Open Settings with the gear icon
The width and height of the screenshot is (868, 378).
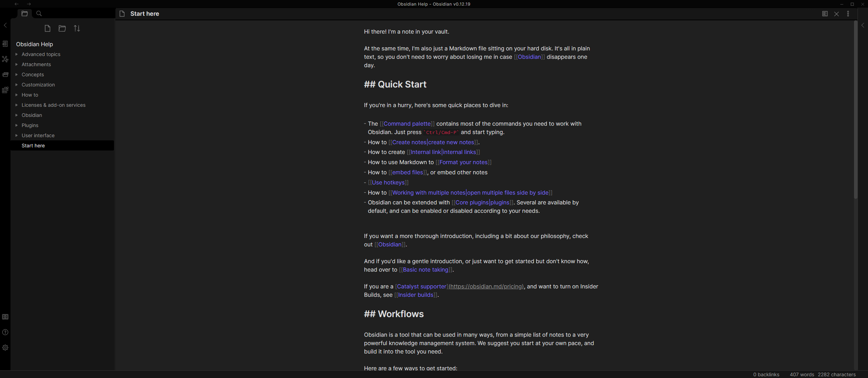pos(5,348)
